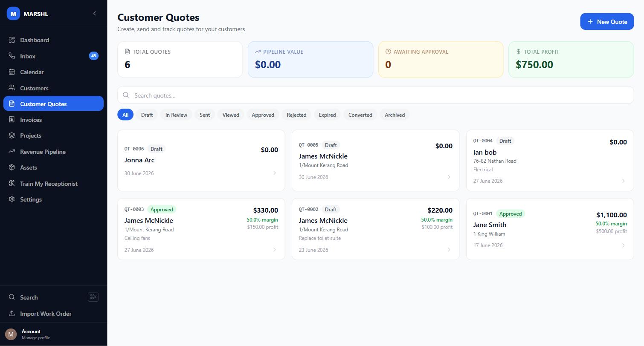Filter quotes by Rejected status
The image size is (644, 346).
[296, 115]
